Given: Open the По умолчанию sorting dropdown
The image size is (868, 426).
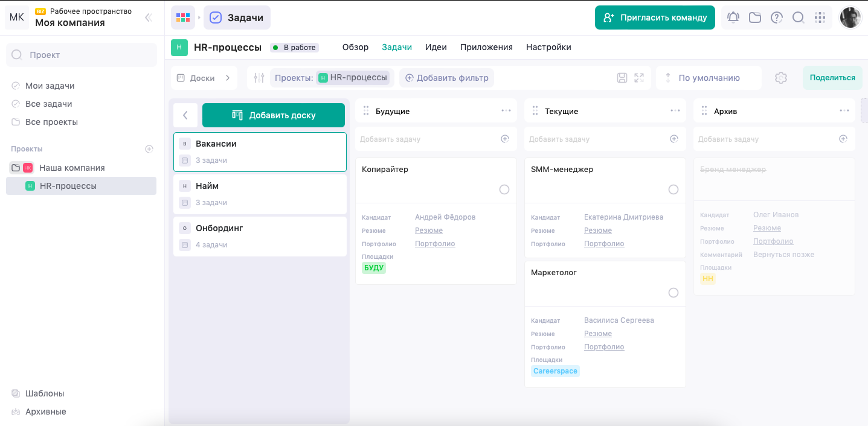Looking at the screenshot, I should 709,78.
